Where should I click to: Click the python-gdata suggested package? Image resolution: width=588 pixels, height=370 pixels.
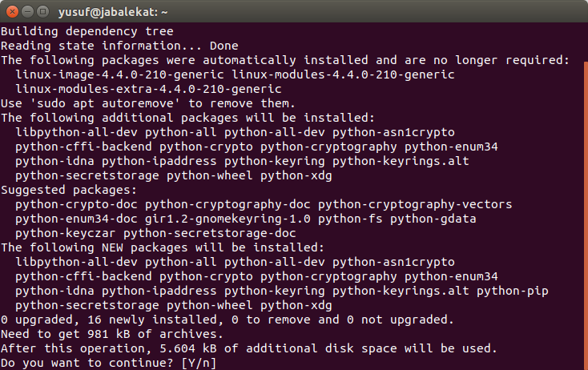point(433,219)
